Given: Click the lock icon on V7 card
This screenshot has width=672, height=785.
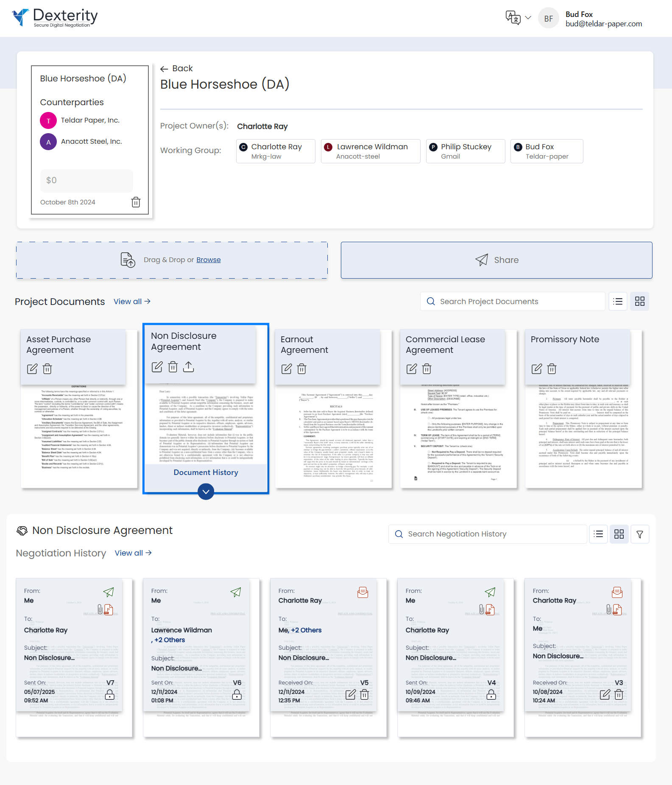Looking at the screenshot, I should [x=110, y=695].
